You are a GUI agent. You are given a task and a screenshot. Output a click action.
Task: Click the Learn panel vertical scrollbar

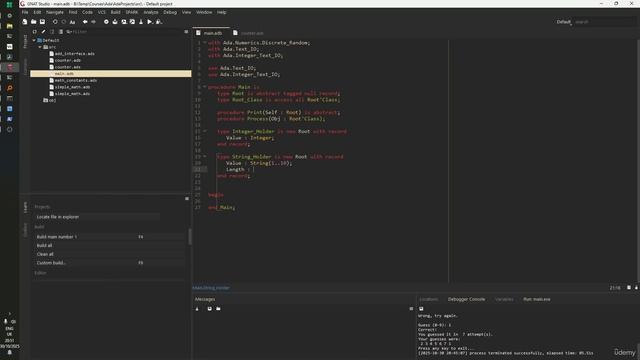click(190, 236)
